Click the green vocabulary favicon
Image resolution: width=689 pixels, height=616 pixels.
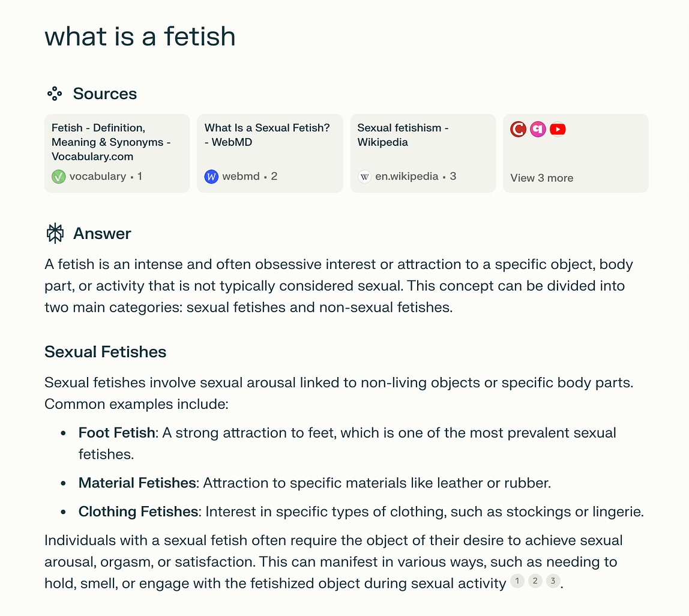pyautogui.click(x=58, y=177)
